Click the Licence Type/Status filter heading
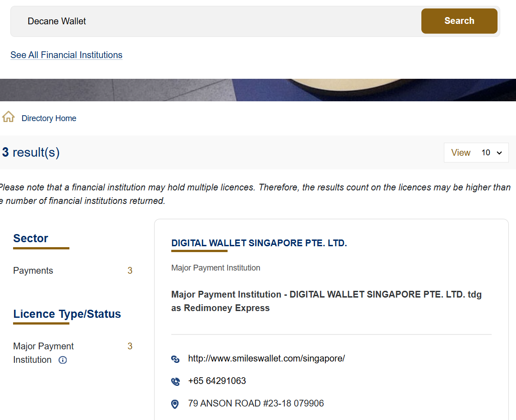 point(67,314)
